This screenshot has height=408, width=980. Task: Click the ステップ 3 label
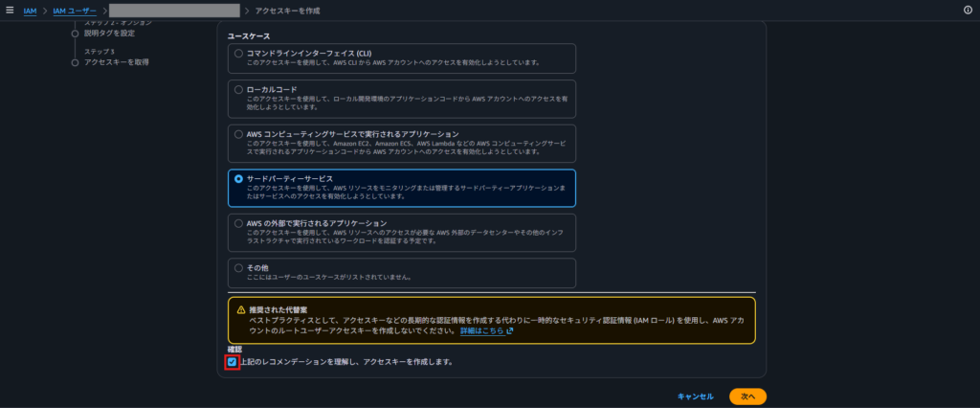(100, 52)
